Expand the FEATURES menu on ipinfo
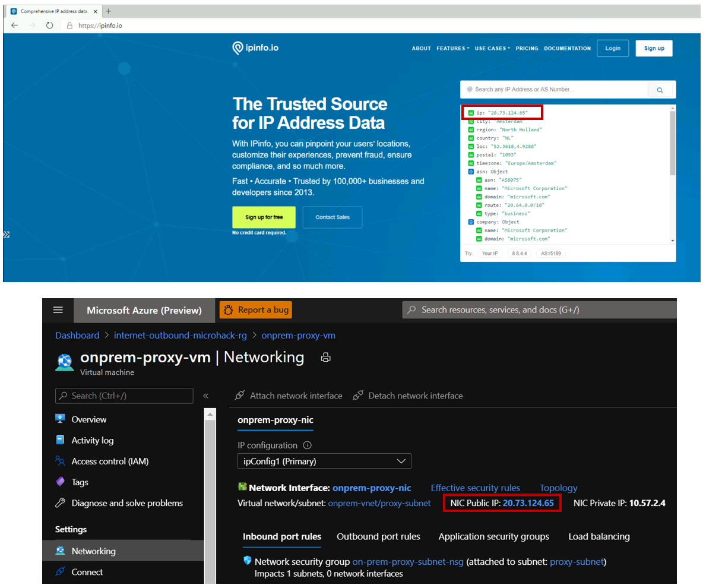This screenshot has height=588, width=703. [x=453, y=49]
